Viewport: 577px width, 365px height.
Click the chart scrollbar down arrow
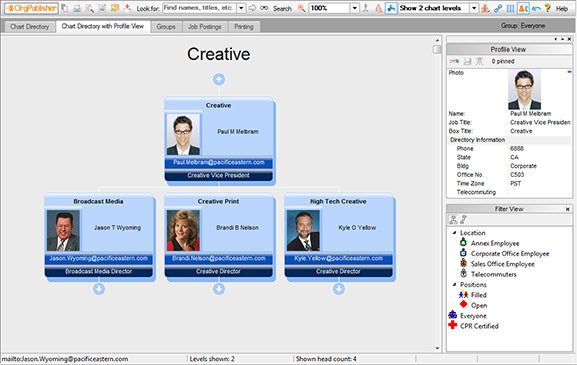point(437,348)
